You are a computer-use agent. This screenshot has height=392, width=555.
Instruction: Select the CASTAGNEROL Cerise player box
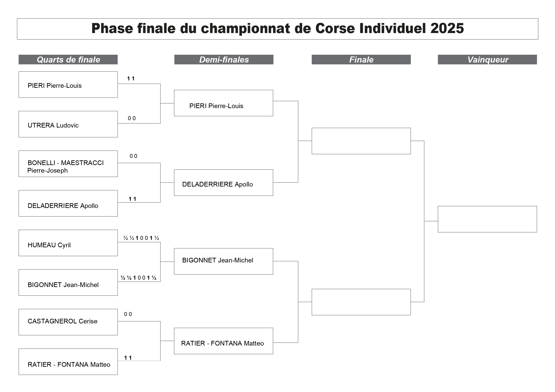coord(68,322)
